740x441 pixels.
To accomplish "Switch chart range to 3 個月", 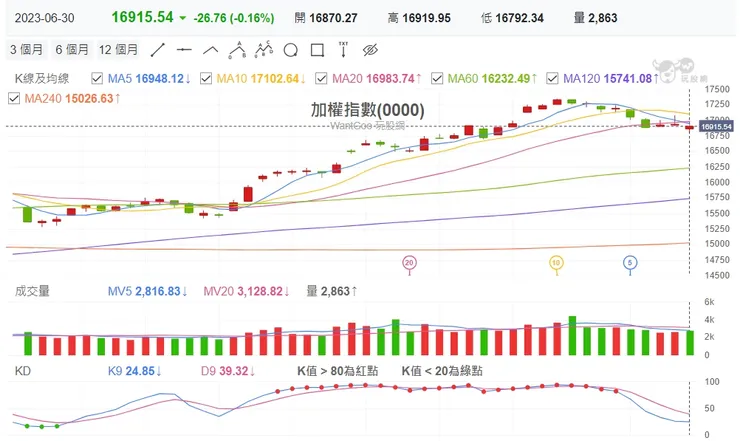I will pos(26,50).
